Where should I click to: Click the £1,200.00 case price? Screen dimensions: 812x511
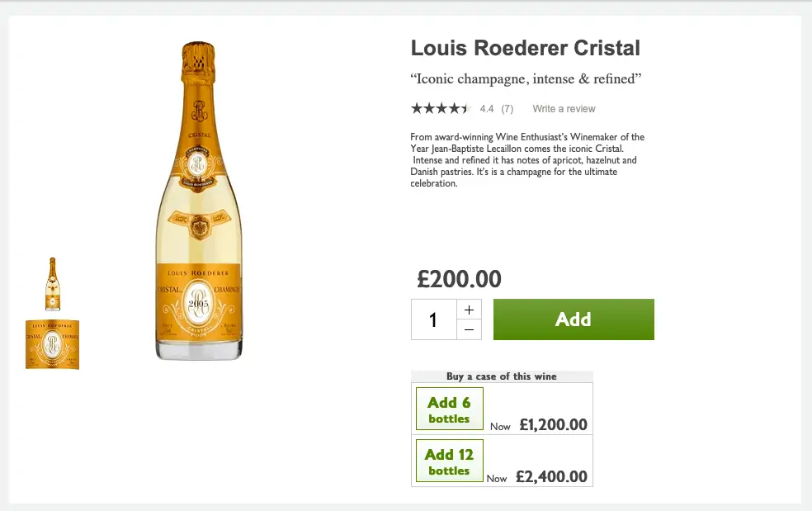point(553,425)
